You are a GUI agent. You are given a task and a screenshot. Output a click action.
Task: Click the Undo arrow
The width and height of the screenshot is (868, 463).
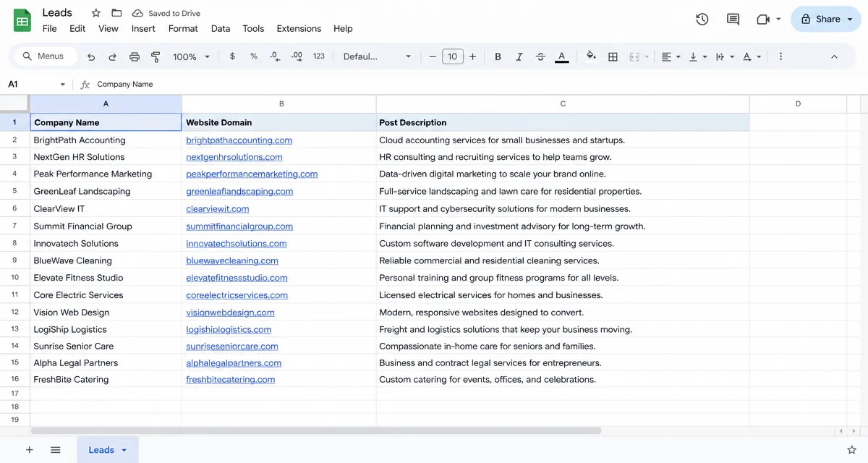pos(91,56)
